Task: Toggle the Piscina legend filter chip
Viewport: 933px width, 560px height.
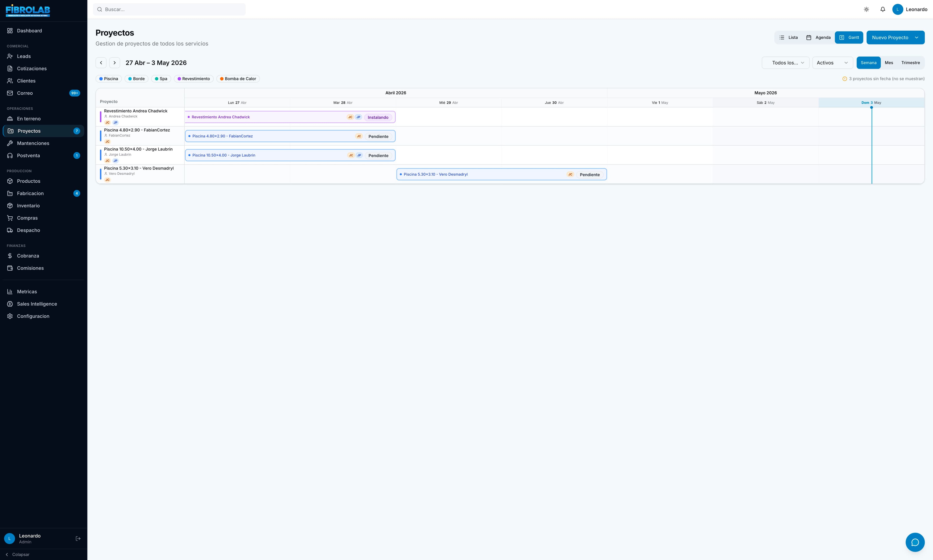Action: click(109, 79)
